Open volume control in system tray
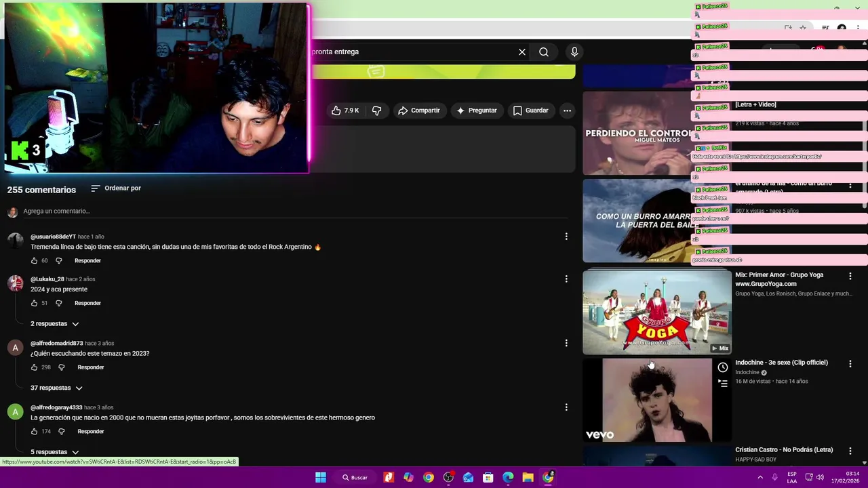 (x=820, y=477)
